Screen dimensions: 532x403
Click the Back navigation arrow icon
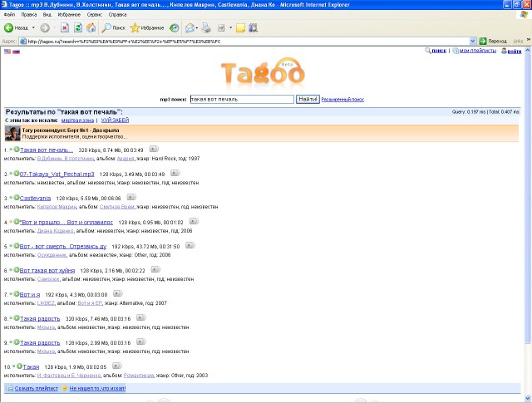click(8, 27)
